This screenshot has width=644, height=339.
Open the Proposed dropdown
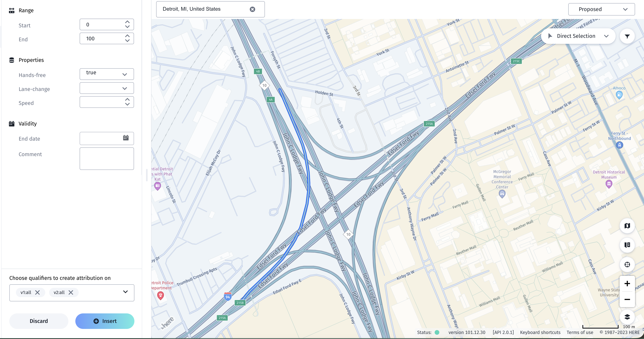[x=601, y=9]
